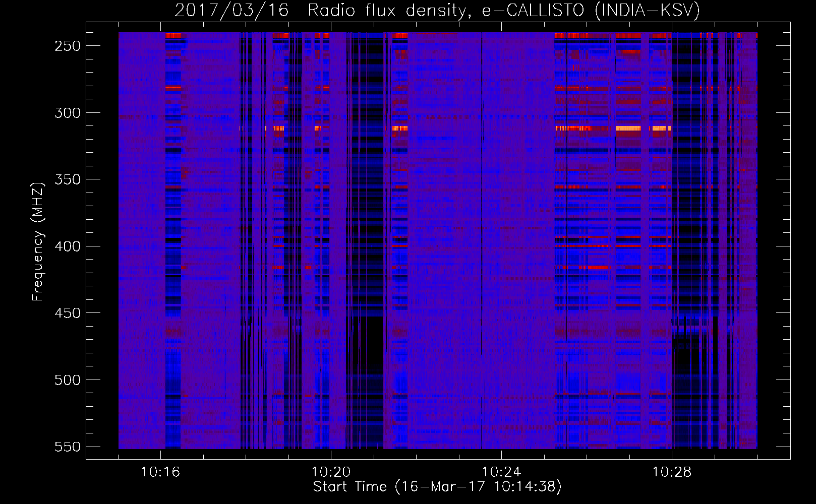Click the 350 frequency tick label
This screenshot has width=816, height=504.
point(68,179)
